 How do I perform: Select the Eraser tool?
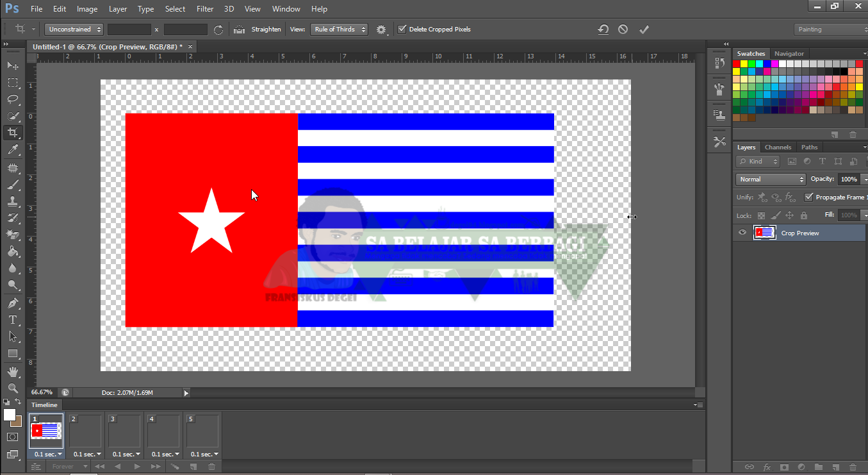pos(13,235)
